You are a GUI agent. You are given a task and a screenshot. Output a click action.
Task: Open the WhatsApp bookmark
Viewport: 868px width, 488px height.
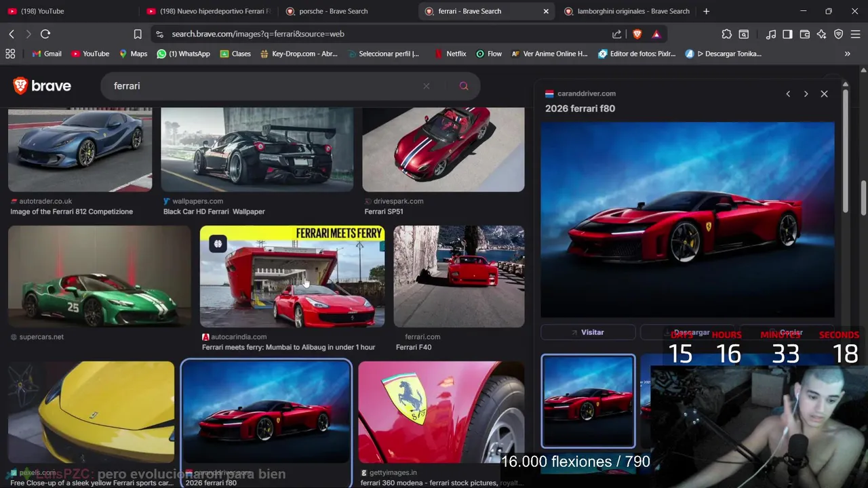[x=183, y=54]
